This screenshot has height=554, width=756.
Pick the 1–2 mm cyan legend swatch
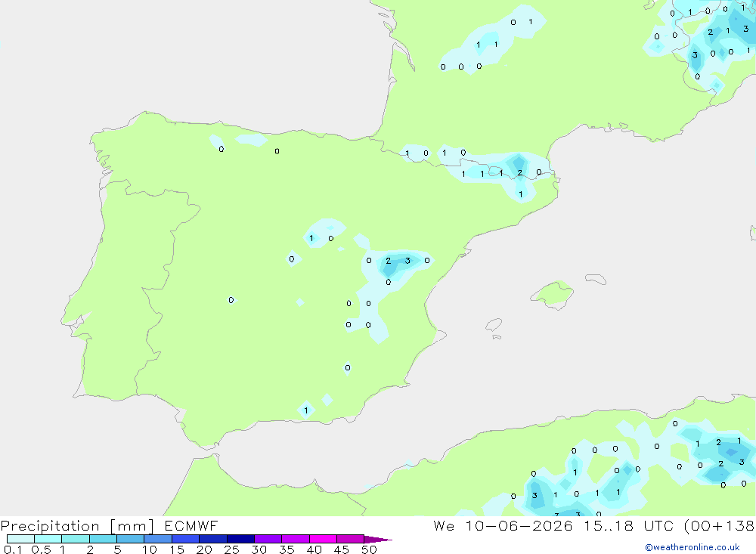(x=76, y=539)
